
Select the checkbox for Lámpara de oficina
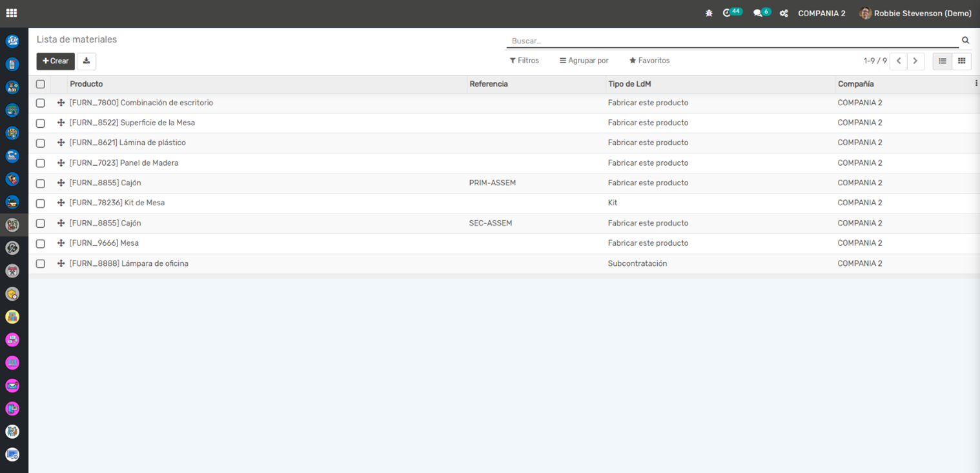click(41, 264)
